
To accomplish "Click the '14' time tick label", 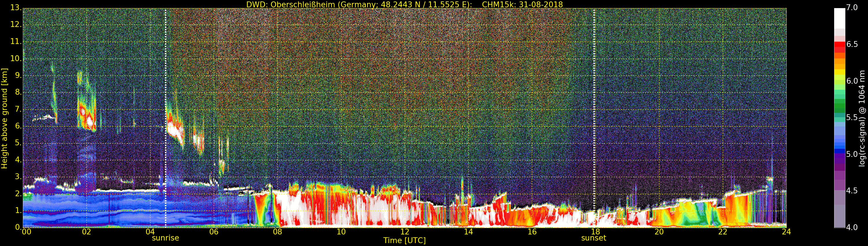I will click(x=468, y=232).
